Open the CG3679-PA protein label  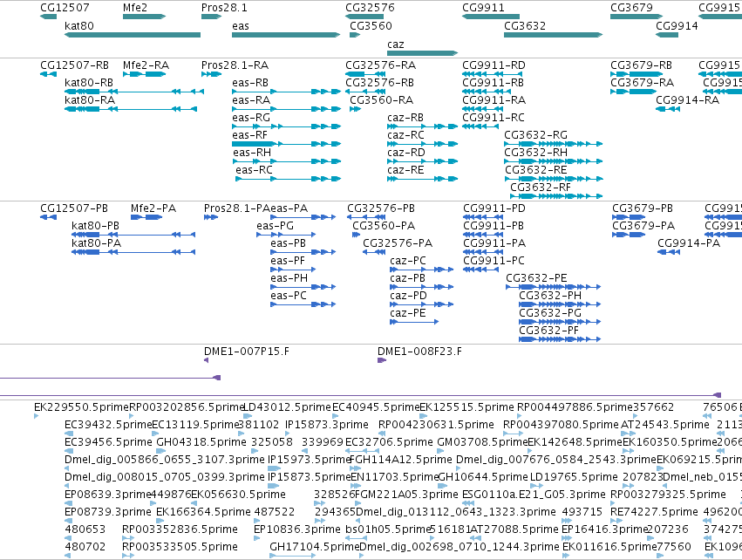click(x=643, y=226)
